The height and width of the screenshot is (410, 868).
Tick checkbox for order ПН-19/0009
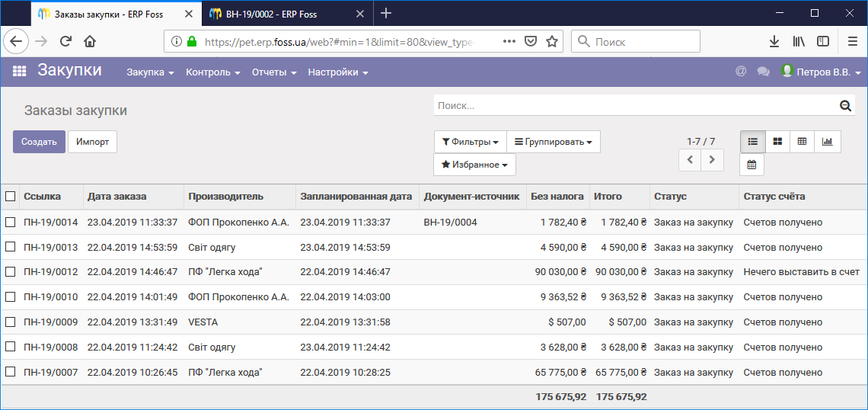pyautogui.click(x=10, y=322)
